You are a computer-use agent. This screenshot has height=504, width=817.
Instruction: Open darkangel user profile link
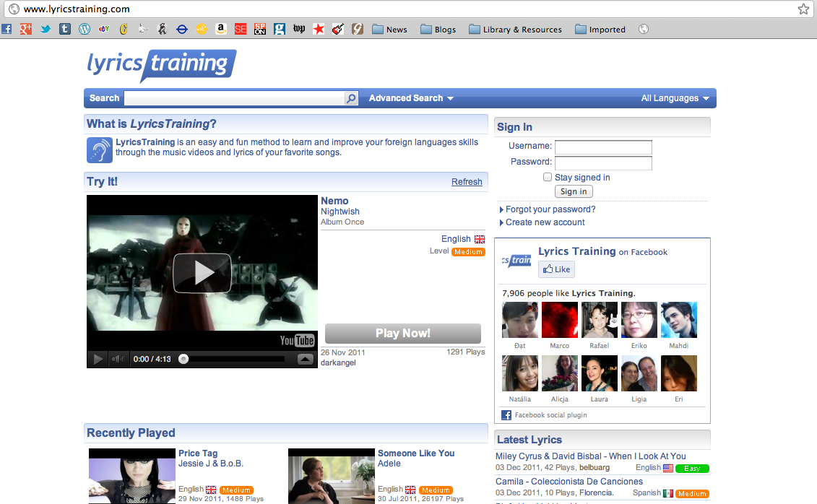pyautogui.click(x=338, y=363)
